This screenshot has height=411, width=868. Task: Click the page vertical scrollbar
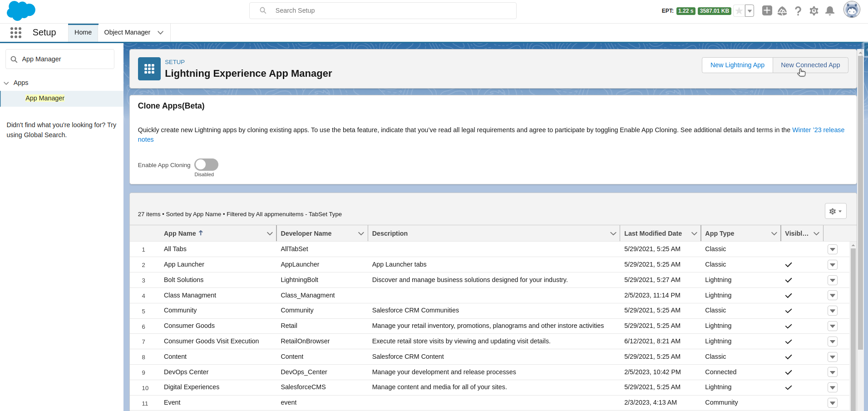860,202
